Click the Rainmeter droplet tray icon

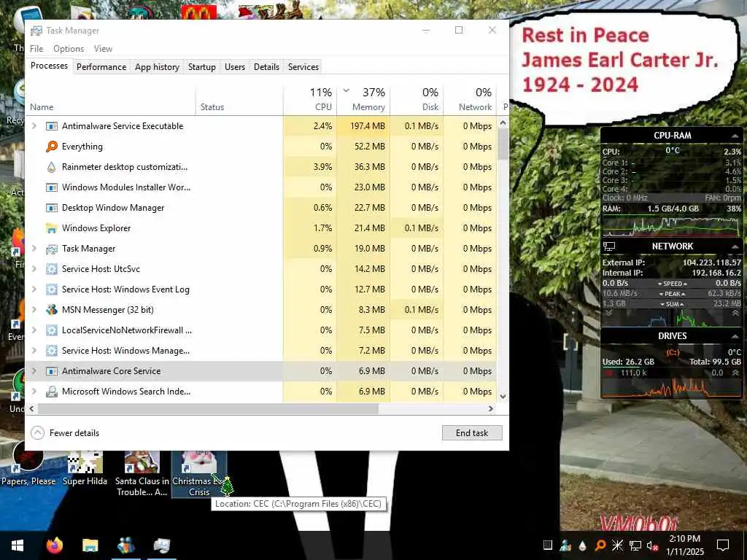[583, 545]
